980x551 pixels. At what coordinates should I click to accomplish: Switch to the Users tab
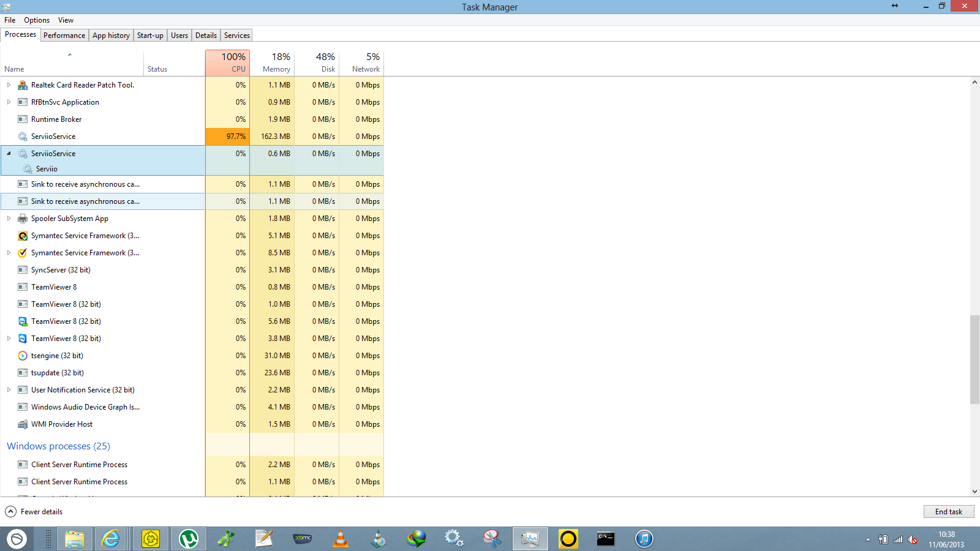(x=179, y=36)
